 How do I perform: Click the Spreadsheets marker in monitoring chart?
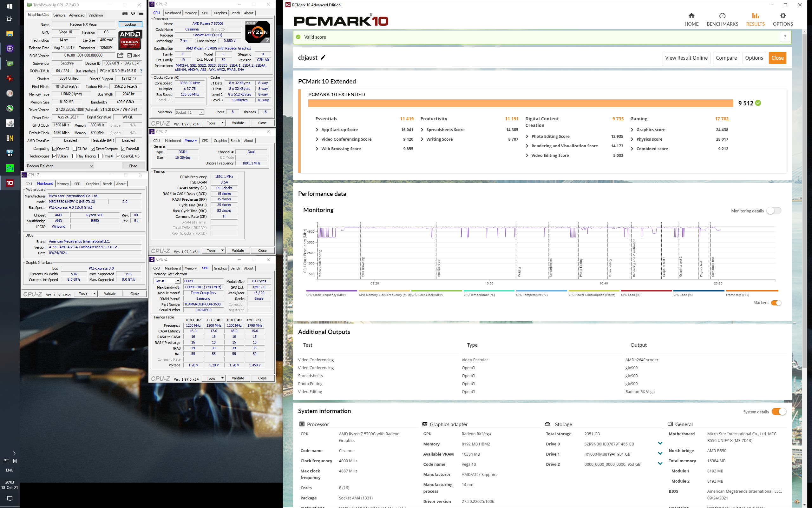click(x=550, y=267)
